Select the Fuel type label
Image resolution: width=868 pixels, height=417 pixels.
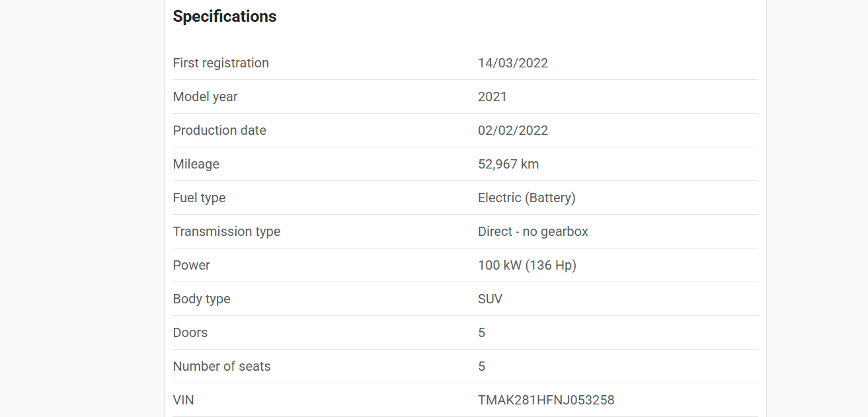(199, 198)
